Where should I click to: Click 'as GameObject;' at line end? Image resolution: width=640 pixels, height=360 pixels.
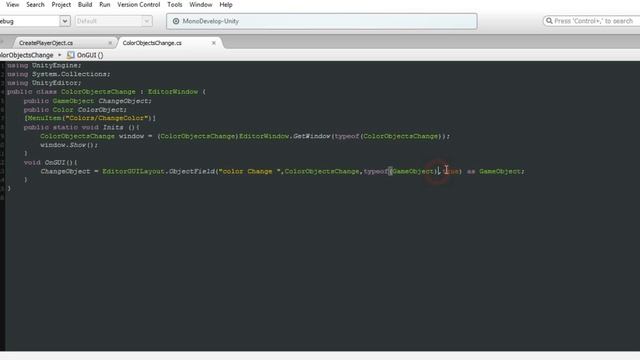tap(496, 171)
